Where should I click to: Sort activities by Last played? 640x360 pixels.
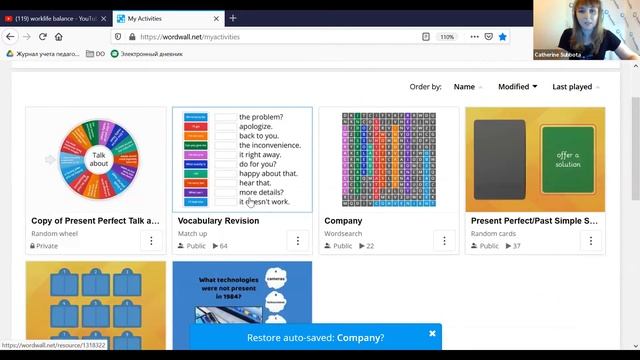[x=576, y=87]
